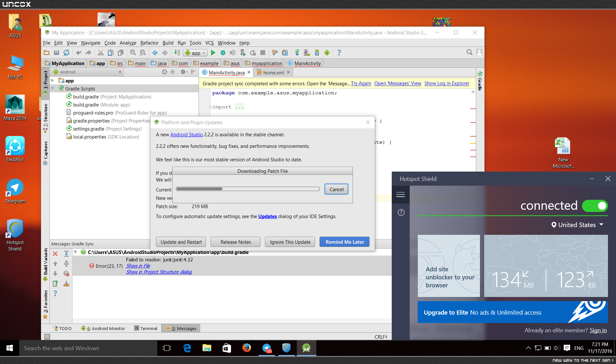Open the Refactor menu
This screenshot has height=364, width=616.
(x=149, y=43)
